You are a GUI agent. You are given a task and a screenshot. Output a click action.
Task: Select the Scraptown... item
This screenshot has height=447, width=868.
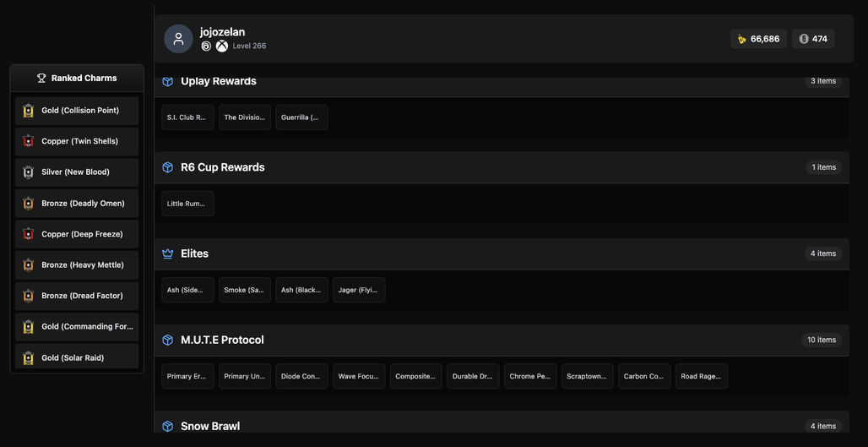click(588, 376)
